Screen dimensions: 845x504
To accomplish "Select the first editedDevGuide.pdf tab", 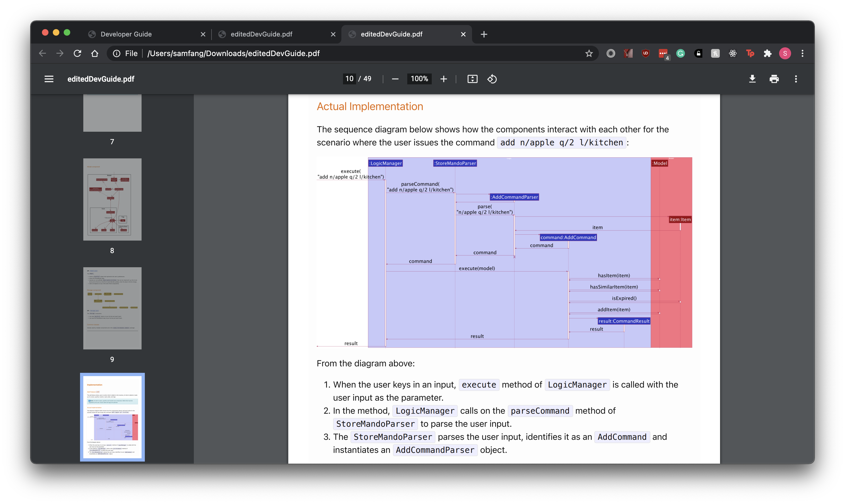I will [x=261, y=33].
